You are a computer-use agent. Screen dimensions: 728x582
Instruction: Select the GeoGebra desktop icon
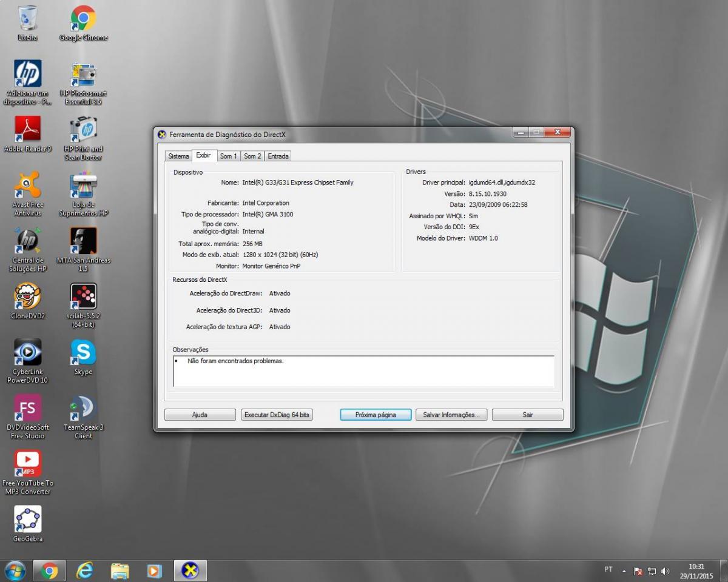point(27,524)
